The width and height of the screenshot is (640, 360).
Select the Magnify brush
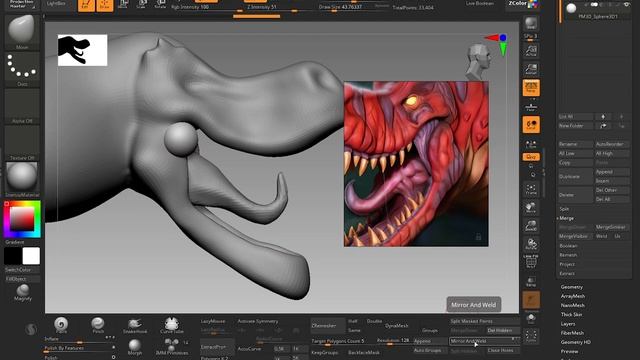pos(23,293)
